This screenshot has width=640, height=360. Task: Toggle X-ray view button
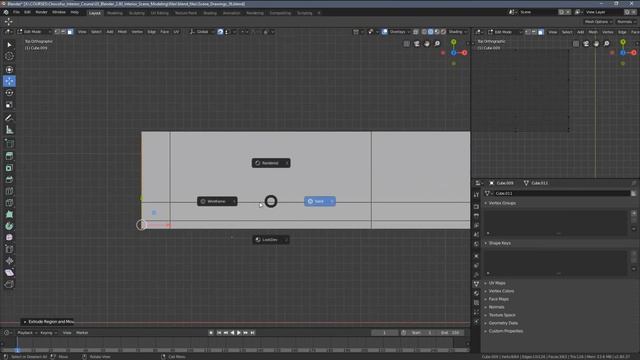pos(416,32)
